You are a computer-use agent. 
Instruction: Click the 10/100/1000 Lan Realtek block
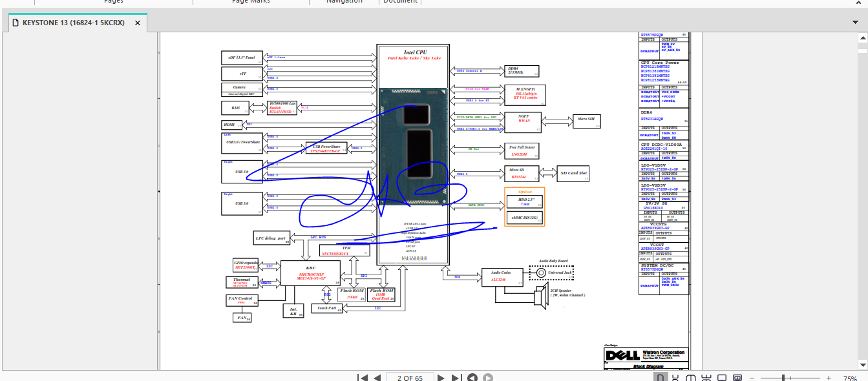[x=282, y=107]
